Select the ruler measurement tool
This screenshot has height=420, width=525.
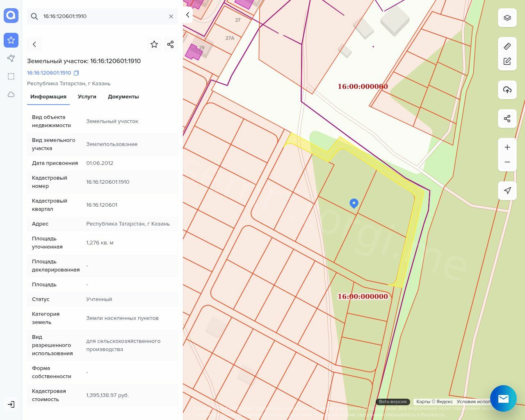click(507, 46)
